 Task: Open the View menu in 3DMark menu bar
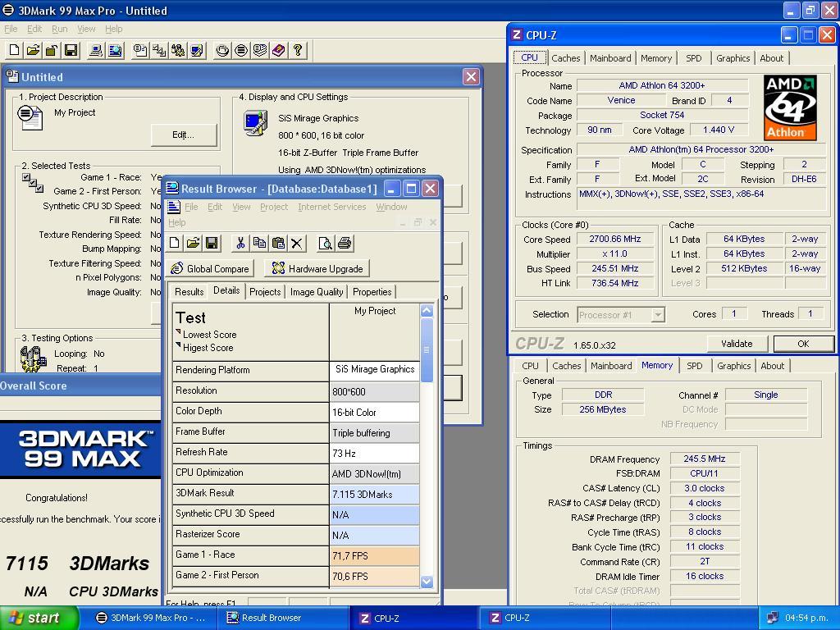point(86,29)
